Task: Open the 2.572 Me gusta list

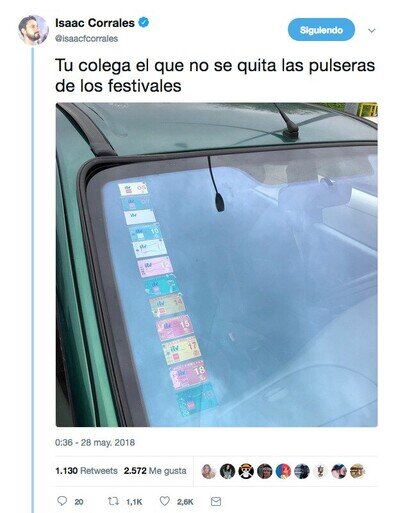Action: click(155, 471)
